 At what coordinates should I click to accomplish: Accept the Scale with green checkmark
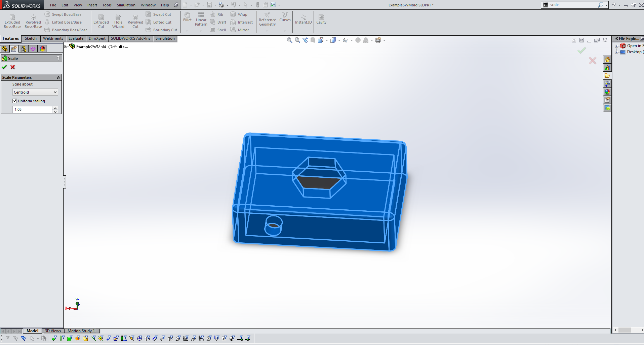pyautogui.click(x=4, y=67)
